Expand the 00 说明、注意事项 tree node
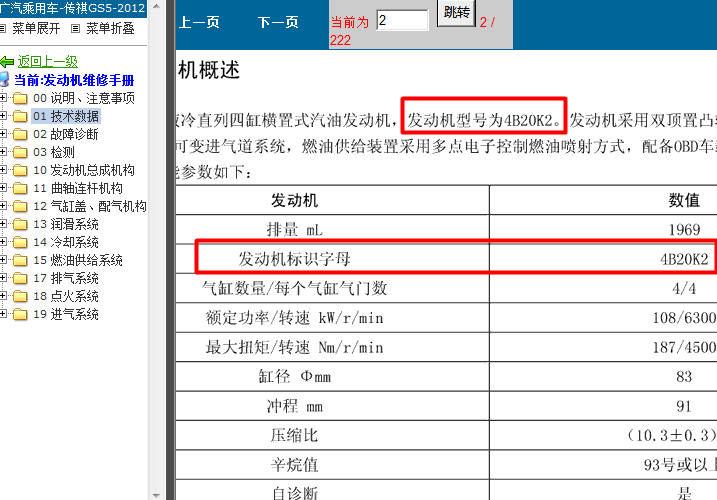 [3, 97]
